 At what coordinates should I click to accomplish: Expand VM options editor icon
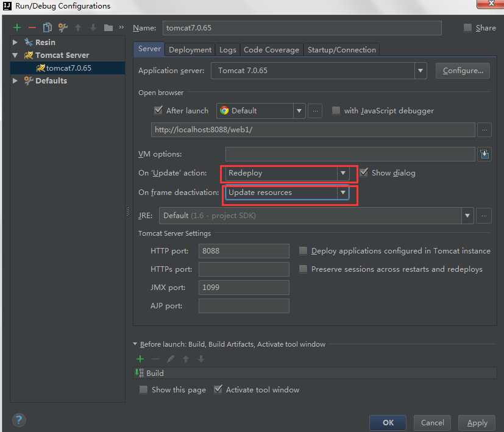[484, 155]
